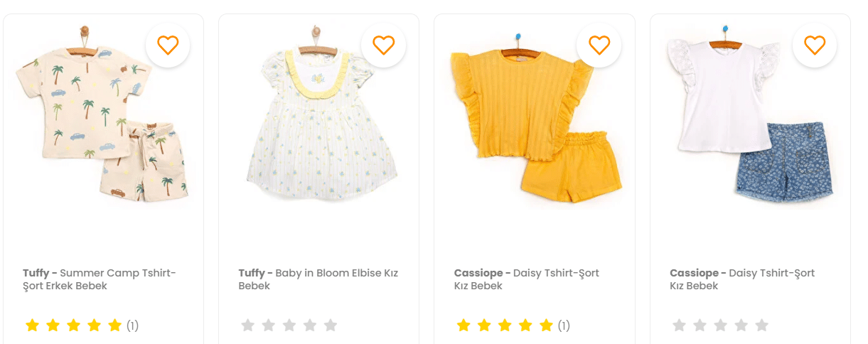Tap heart on yellow Daisy Tshirt-Şort set
The height and width of the screenshot is (344, 868).
pos(599,45)
